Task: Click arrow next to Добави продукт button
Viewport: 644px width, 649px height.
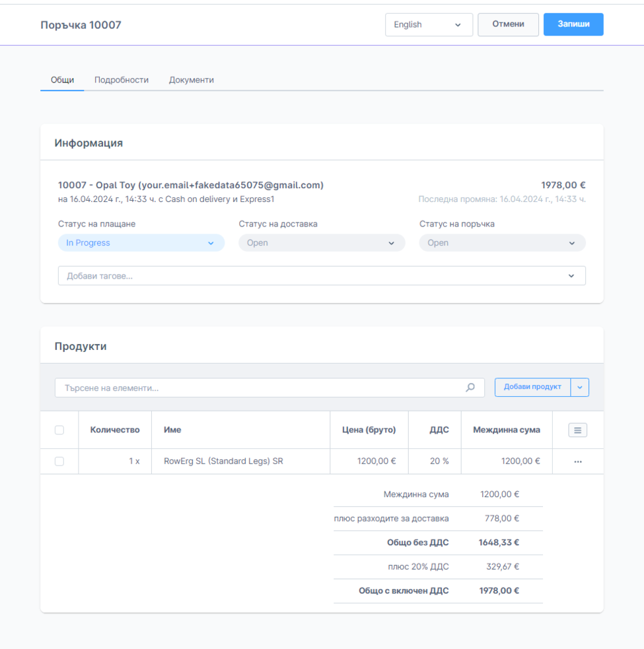Action: point(579,388)
